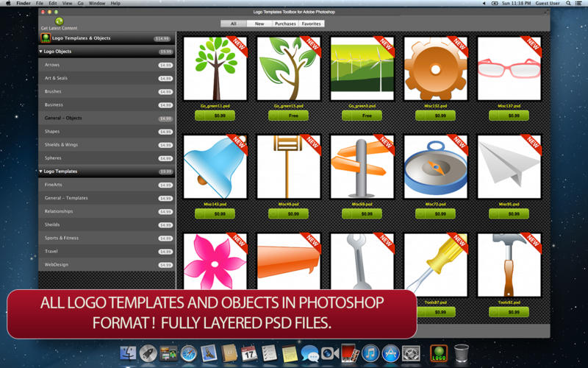Collapse the Logo Objects section triangle
588x368 pixels.
click(41, 52)
